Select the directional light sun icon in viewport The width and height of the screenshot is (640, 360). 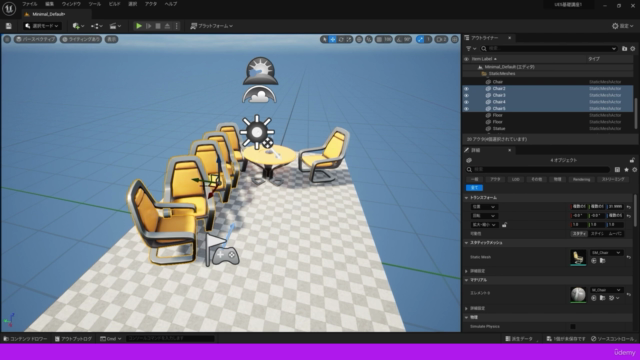257,132
